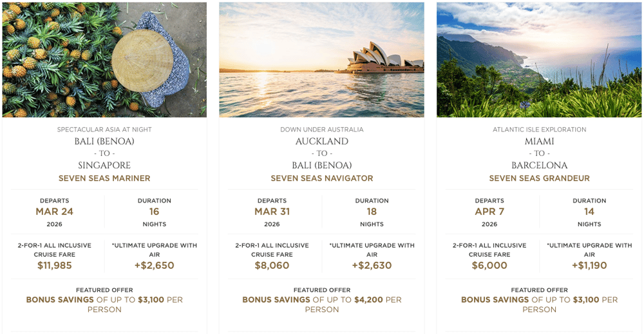Open Spectacular Asia at Night itinerary title
Image resolution: width=644 pixels, height=334 pixels.
(x=104, y=130)
